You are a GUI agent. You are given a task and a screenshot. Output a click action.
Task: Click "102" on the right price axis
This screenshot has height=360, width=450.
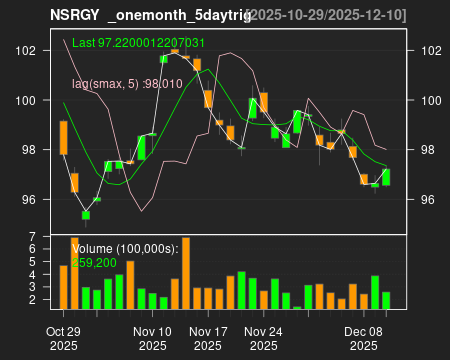pyautogui.click(x=431, y=51)
